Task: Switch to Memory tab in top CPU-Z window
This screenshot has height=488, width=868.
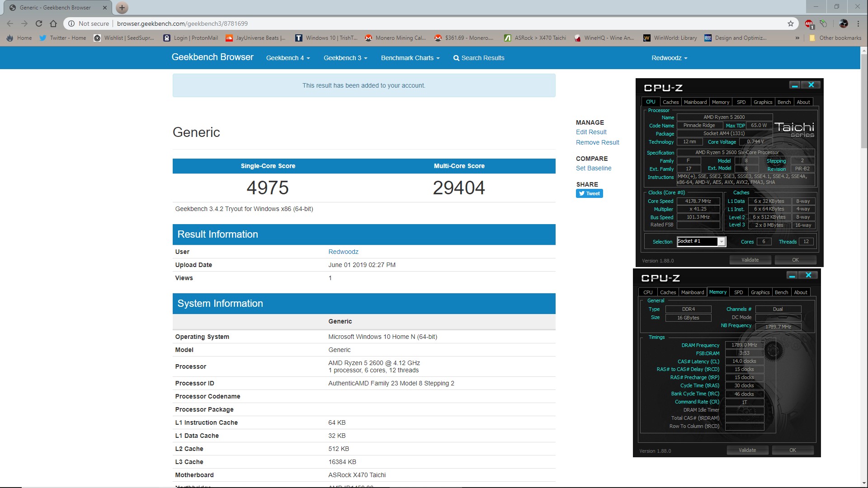Action: tap(720, 102)
